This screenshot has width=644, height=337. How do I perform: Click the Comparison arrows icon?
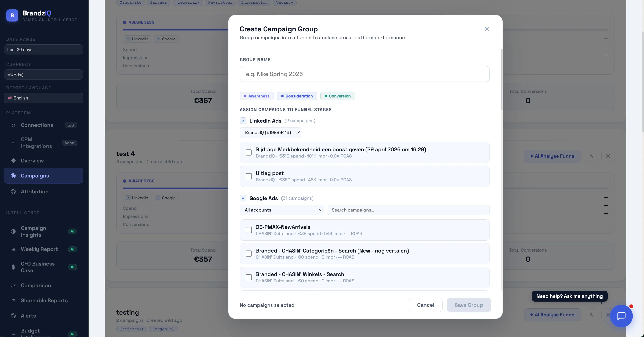13,285
